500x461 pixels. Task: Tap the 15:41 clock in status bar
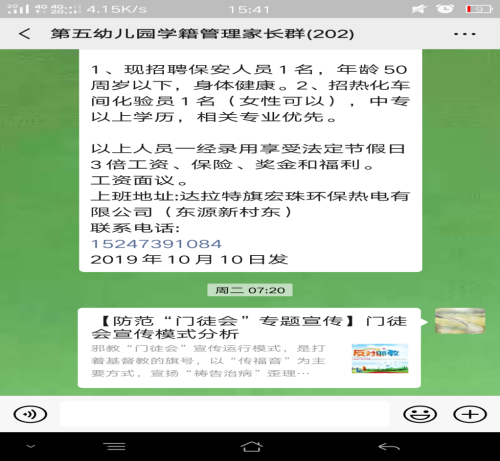coord(249,9)
